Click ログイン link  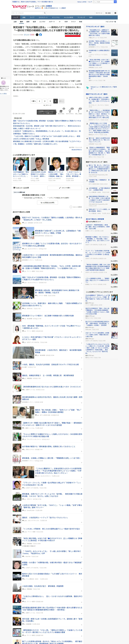(x=38, y=8)
